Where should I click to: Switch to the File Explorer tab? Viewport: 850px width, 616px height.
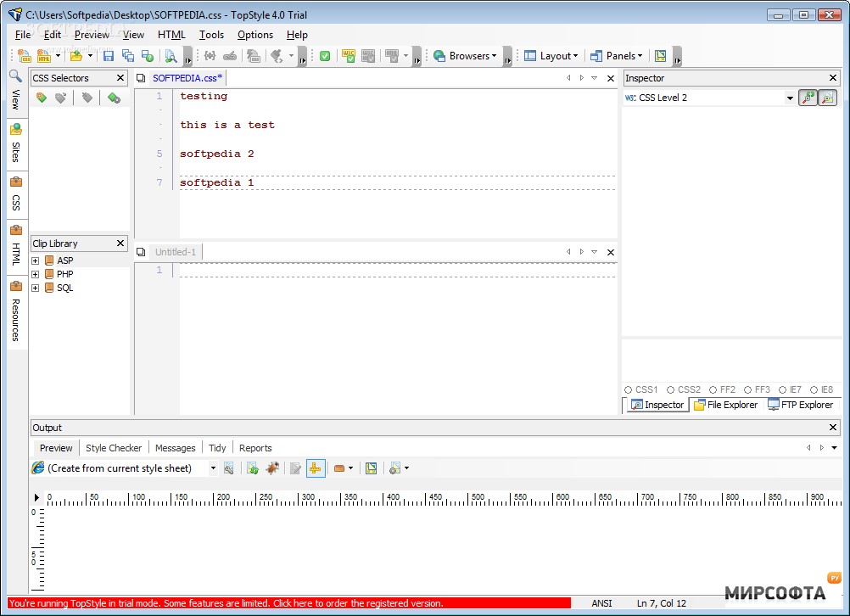tap(726, 405)
